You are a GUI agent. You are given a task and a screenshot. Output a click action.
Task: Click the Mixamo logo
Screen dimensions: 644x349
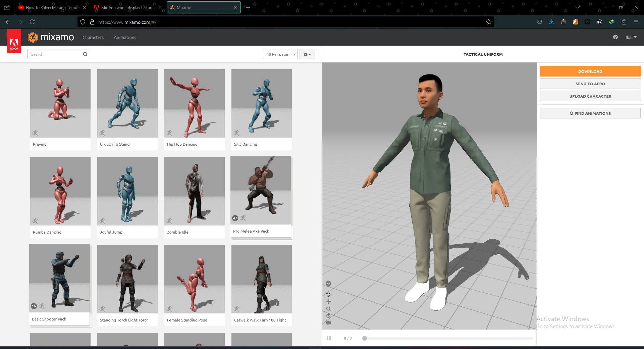click(51, 37)
